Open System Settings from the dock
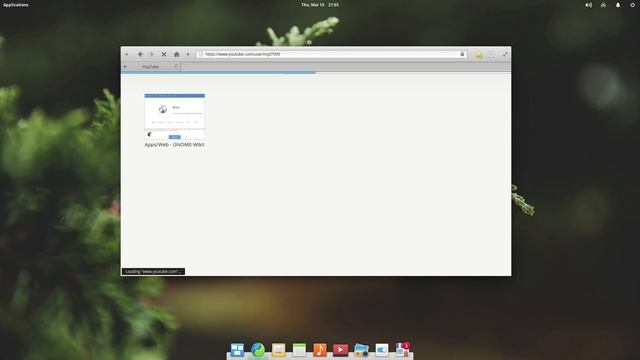The image size is (640, 360). [382, 350]
